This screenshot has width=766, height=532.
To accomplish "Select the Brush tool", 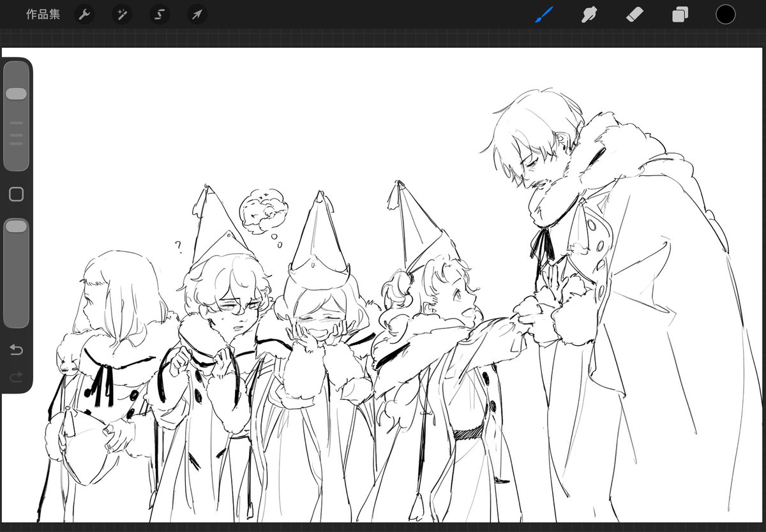I will (544, 14).
